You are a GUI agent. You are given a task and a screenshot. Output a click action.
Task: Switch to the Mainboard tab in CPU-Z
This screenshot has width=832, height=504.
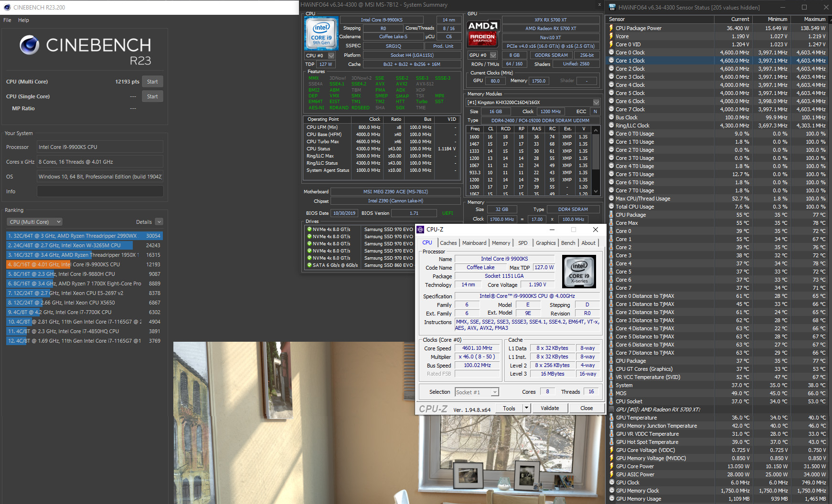474,243
